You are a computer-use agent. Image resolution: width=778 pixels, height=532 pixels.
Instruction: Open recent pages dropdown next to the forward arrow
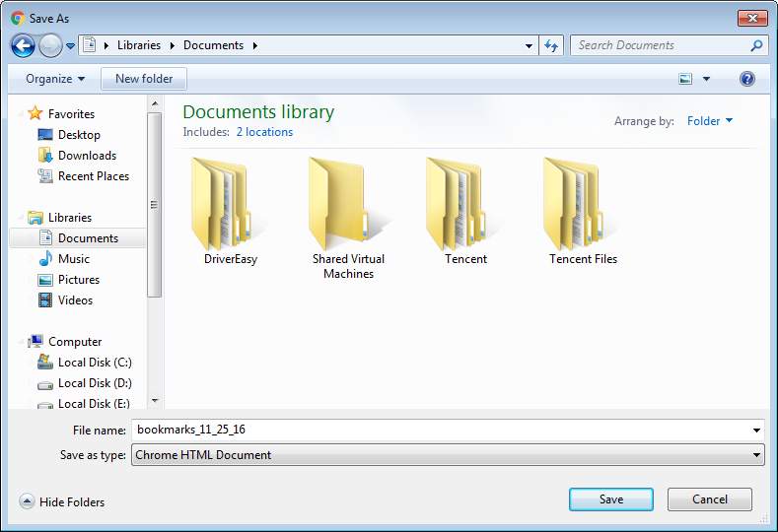(70, 46)
